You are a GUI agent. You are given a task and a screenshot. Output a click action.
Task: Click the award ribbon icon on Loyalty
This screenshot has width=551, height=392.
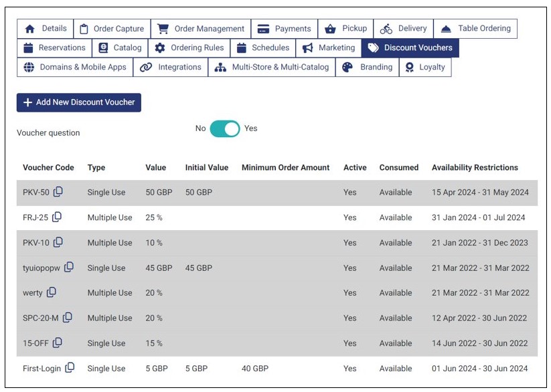tap(409, 67)
